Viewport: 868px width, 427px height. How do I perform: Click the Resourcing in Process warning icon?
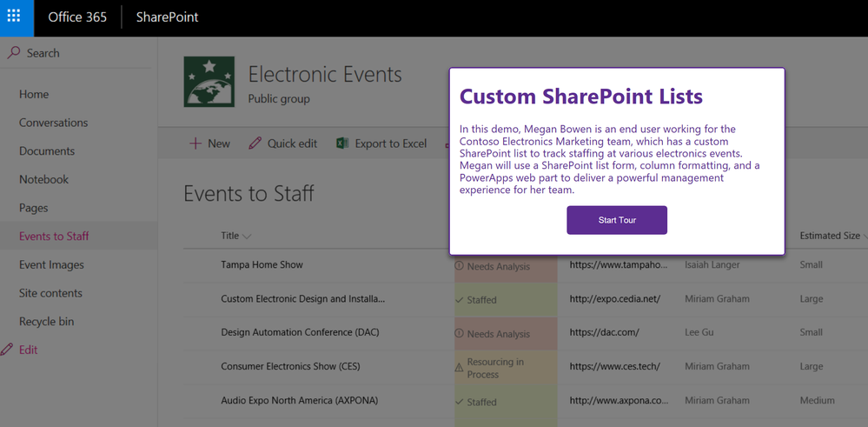pos(459,368)
